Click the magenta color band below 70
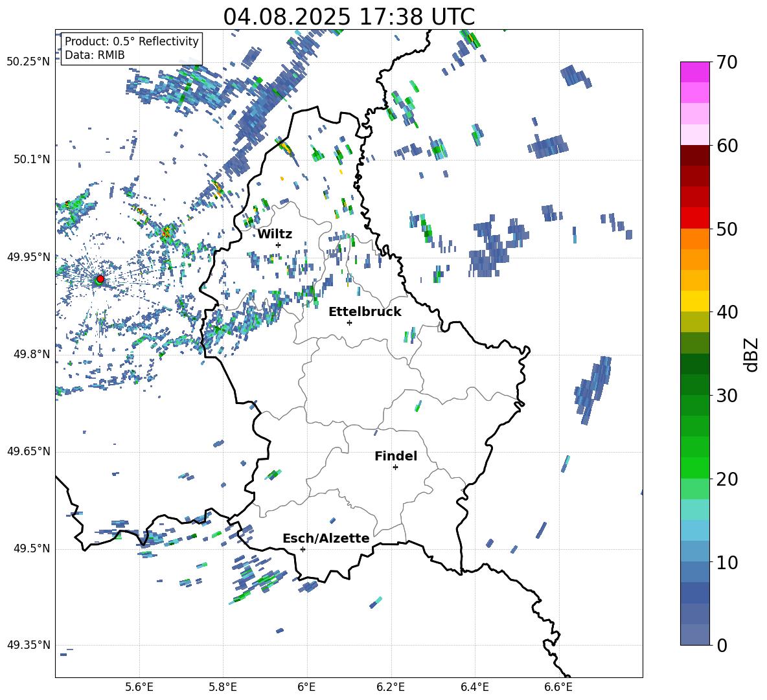767x700 pixels. (695, 72)
